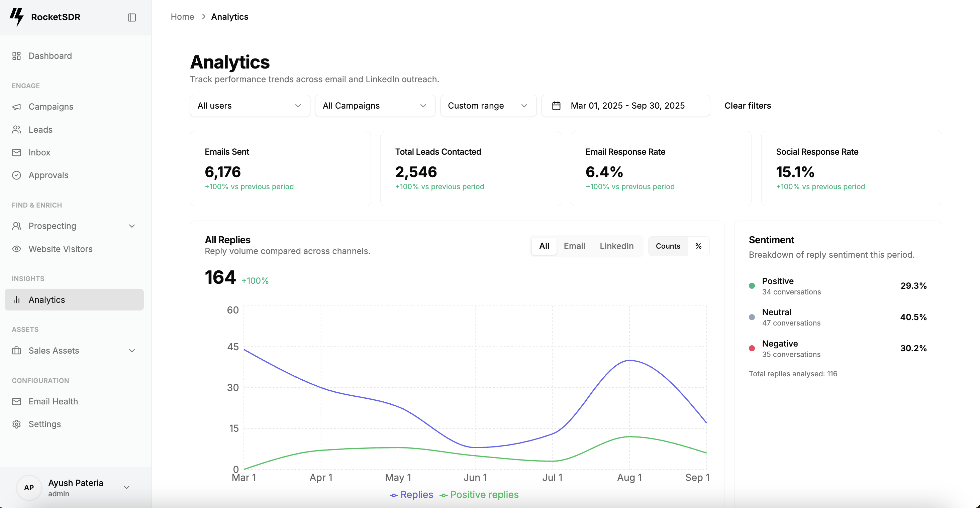Image resolution: width=980 pixels, height=508 pixels.
Task: Collapse the Prospecting submenu
Action: [132, 226]
